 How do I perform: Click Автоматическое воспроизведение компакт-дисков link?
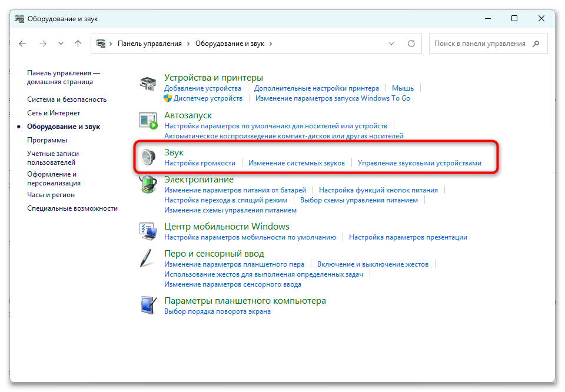tap(284, 136)
